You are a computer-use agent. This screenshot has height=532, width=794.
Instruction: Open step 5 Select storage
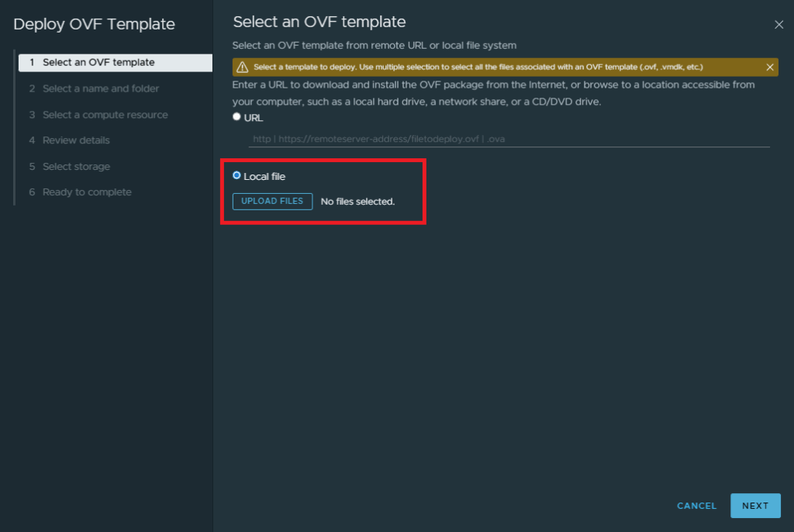[76, 167]
